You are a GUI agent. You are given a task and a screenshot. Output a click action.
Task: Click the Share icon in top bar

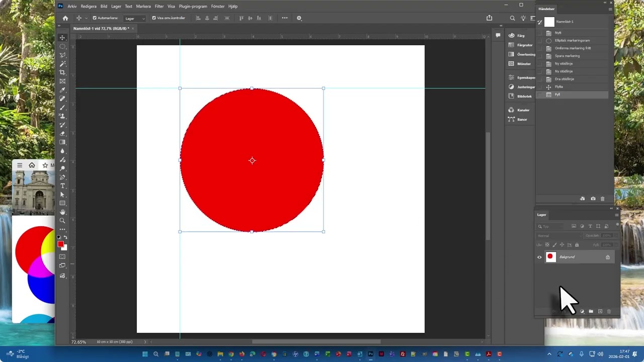(489, 18)
